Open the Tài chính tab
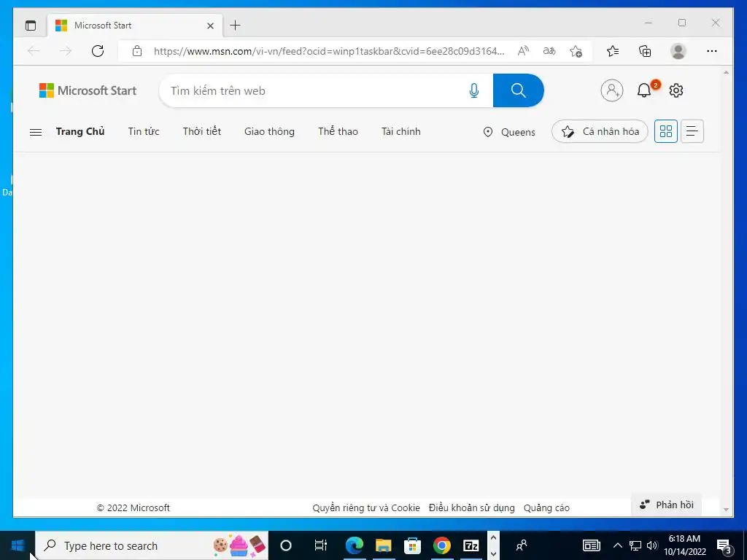This screenshot has width=747, height=560. pyautogui.click(x=400, y=131)
